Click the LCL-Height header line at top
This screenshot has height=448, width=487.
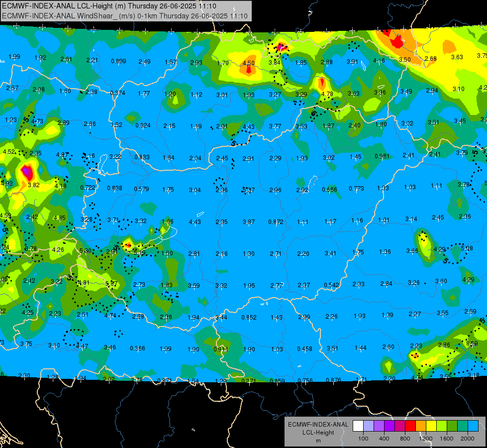pyautogui.click(x=109, y=6)
